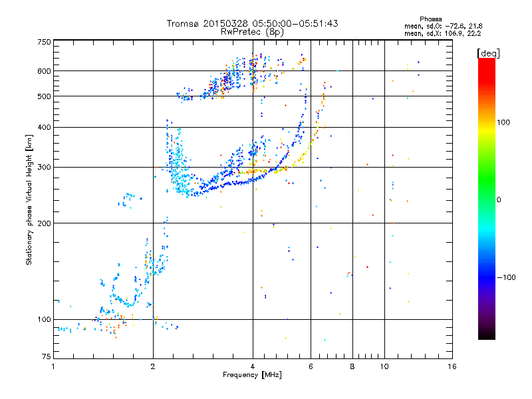Click the y-axis tick label '75'
532x399 pixels.
47,356
